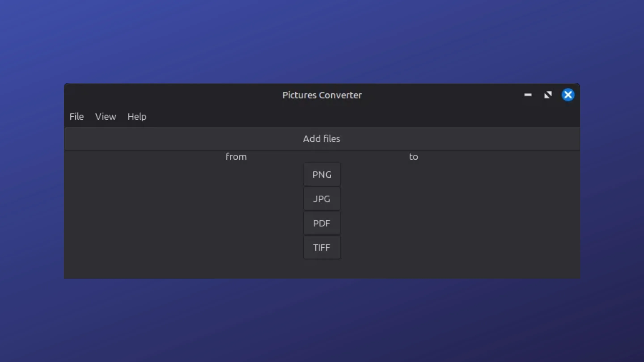Click the Pictures Converter title bar
644x362 pixels.
(322, 95)
